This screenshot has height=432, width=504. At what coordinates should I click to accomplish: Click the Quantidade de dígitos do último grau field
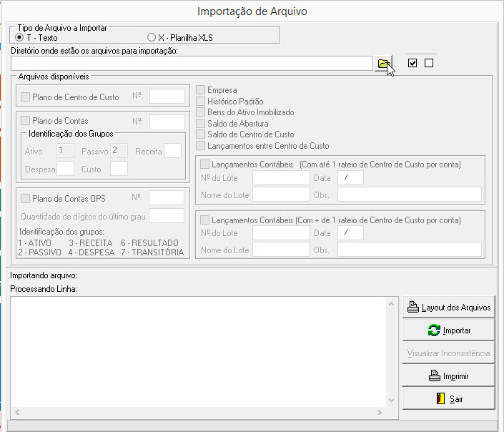(x=167, y=216)
